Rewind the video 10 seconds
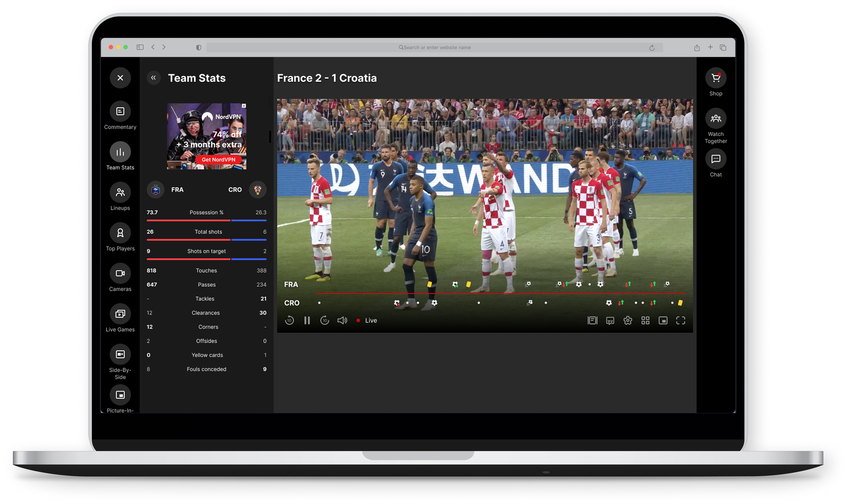 click(x=289, y=320)
